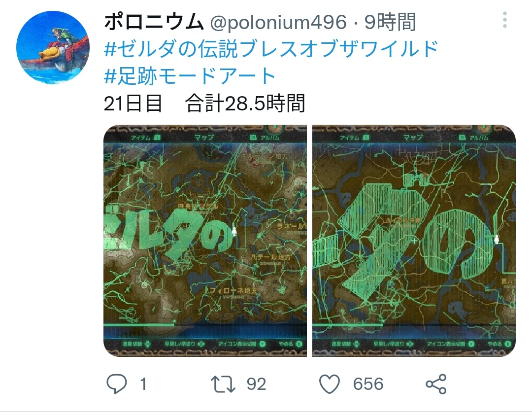This screenshot has height=419, width=532.
Task: Open the 9時間 timestamp of the tweet
Action: 390,22
